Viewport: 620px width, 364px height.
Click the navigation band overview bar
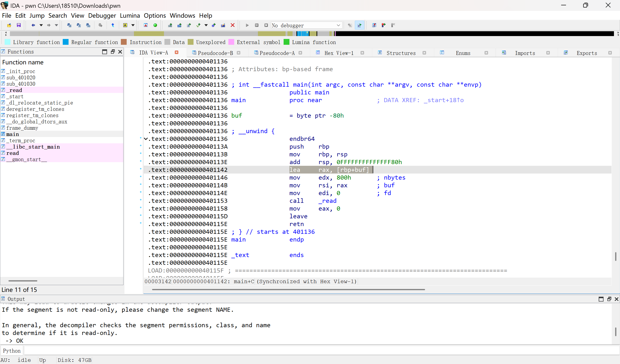(312, 34)
